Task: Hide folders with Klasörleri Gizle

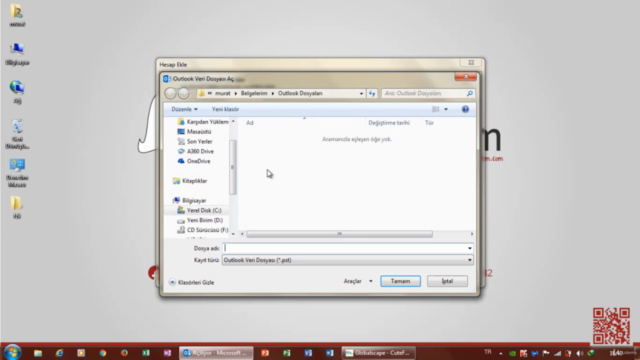Action: click(196, 282)
